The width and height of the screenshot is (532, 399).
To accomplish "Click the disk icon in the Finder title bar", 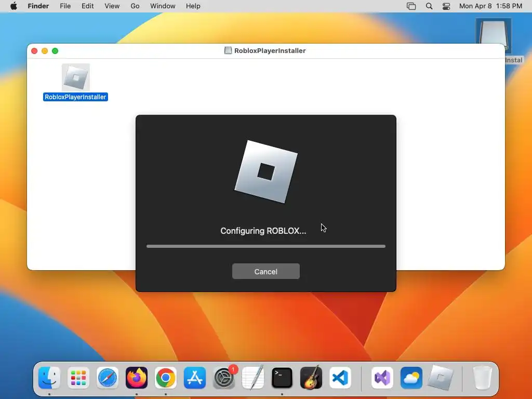I will tap(228, 50).
